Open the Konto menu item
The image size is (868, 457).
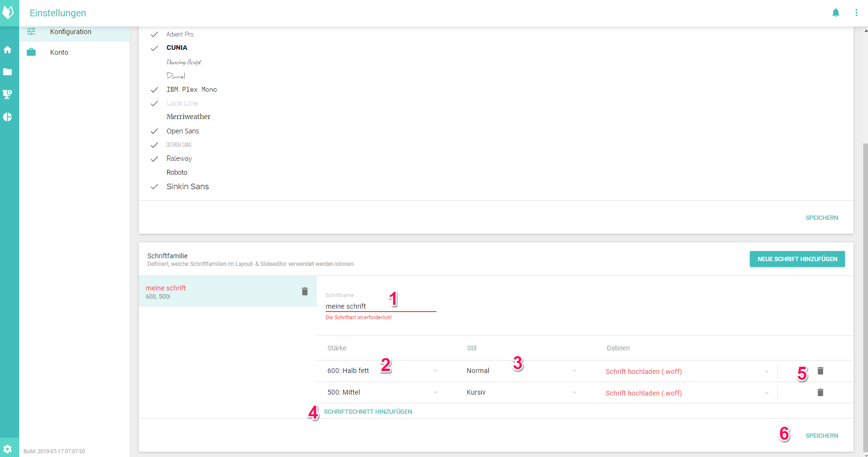tap(59, 52)
